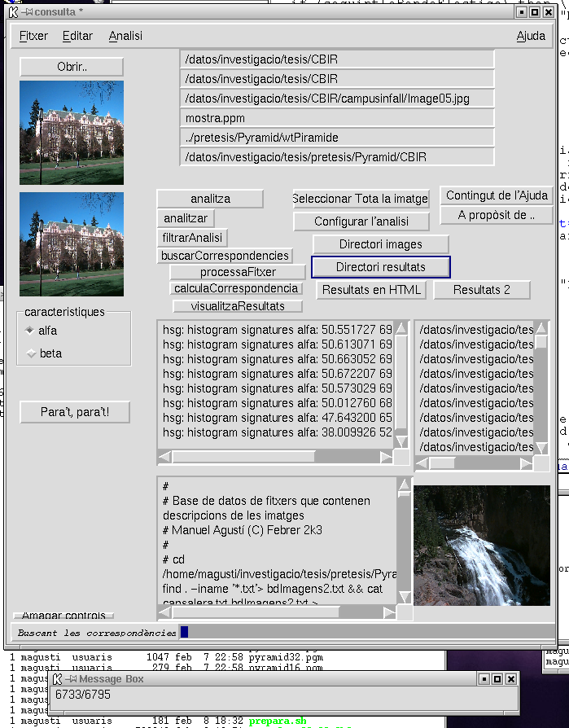Viewport: 569px width, 728px height.
Task: Click the A propòsit de .. button
Action: (x=497, y=215)
